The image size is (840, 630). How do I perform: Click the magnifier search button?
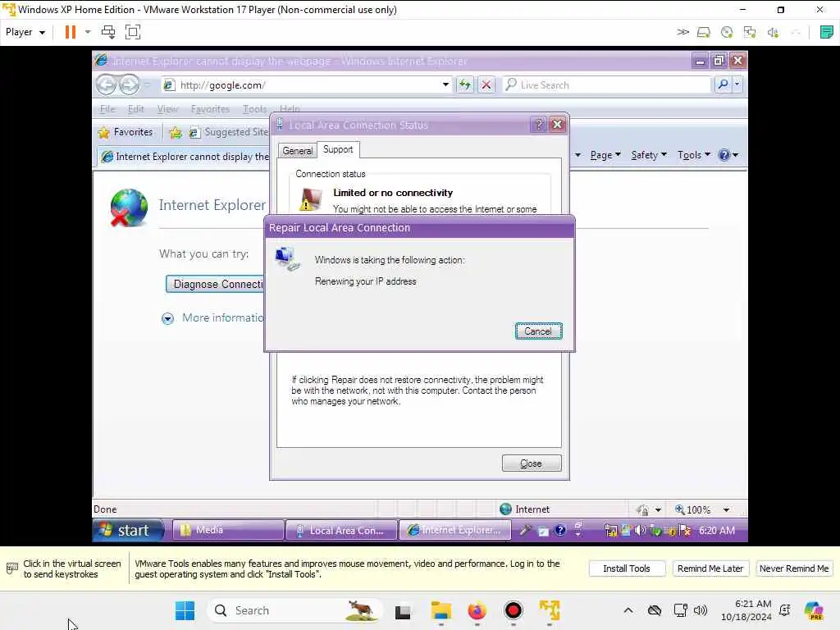point(723,84)
